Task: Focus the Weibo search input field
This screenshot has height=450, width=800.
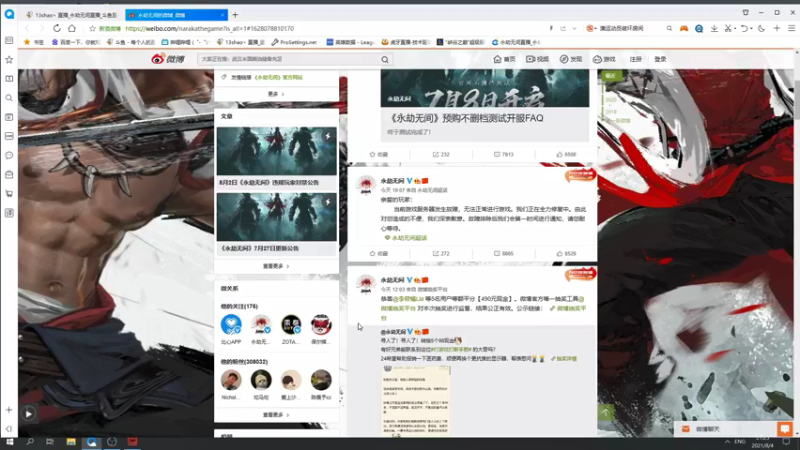Action: point(289,59)
